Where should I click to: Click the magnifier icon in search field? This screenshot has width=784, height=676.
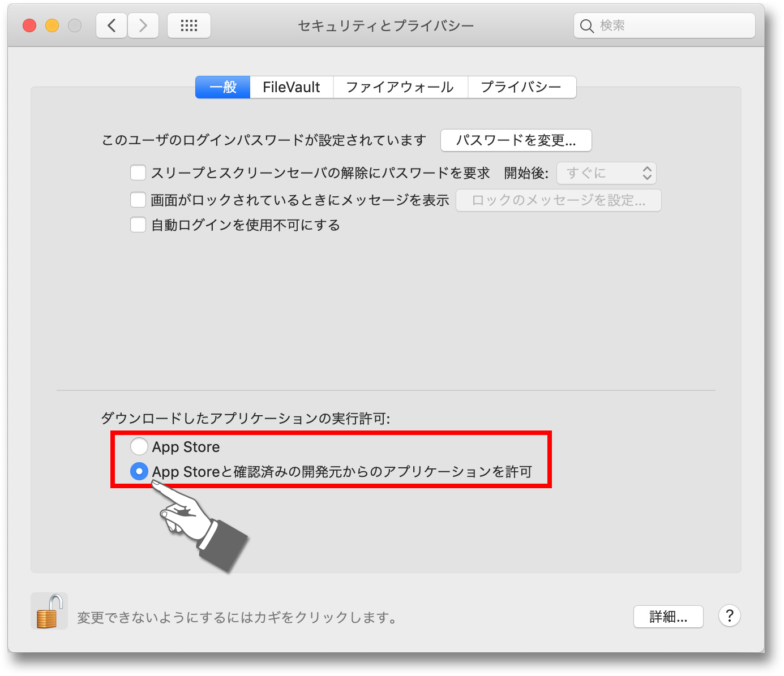tap(587, 26)
